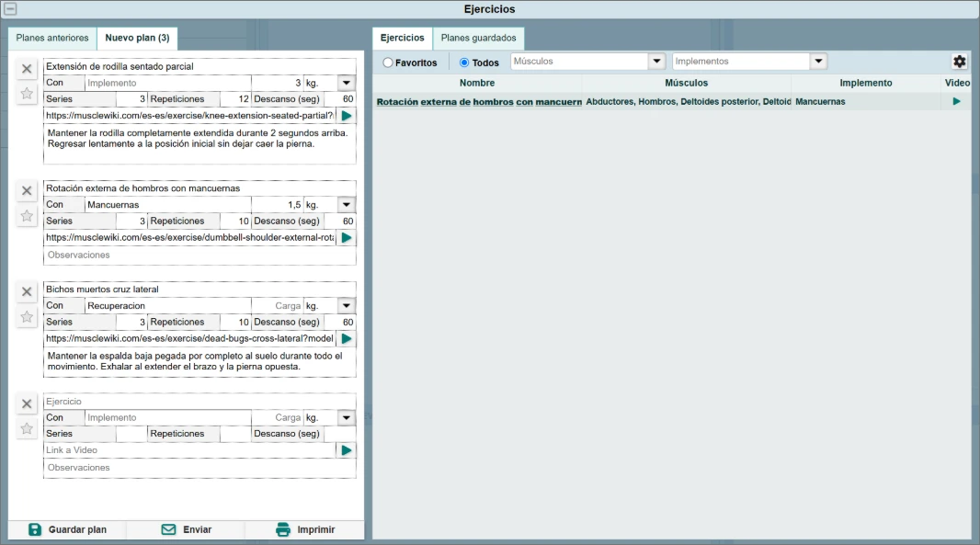Open weight unit dropdown for Mancuernas exercise
The image size is (980, 545).
[x=347, y=204]
